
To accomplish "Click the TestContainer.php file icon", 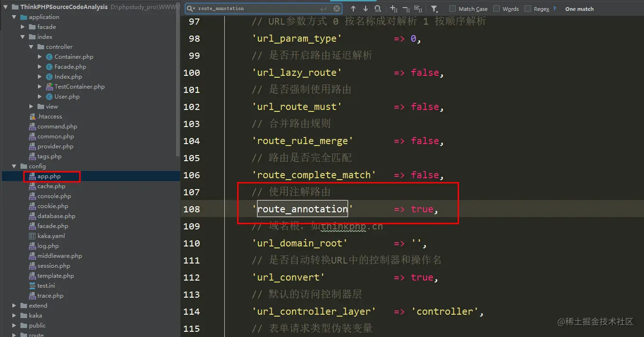I will pyautogui.click(x=50, y=87).
